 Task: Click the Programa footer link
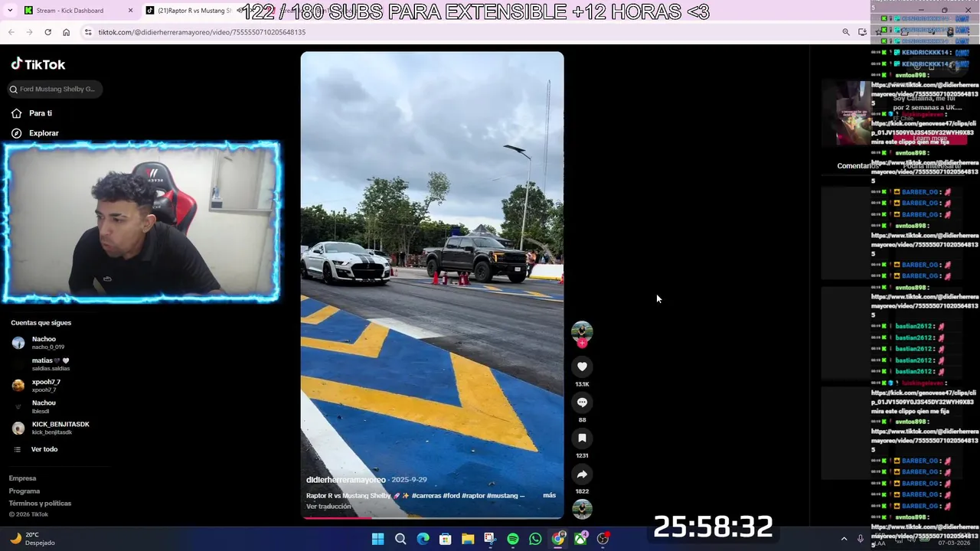point(24,491)
